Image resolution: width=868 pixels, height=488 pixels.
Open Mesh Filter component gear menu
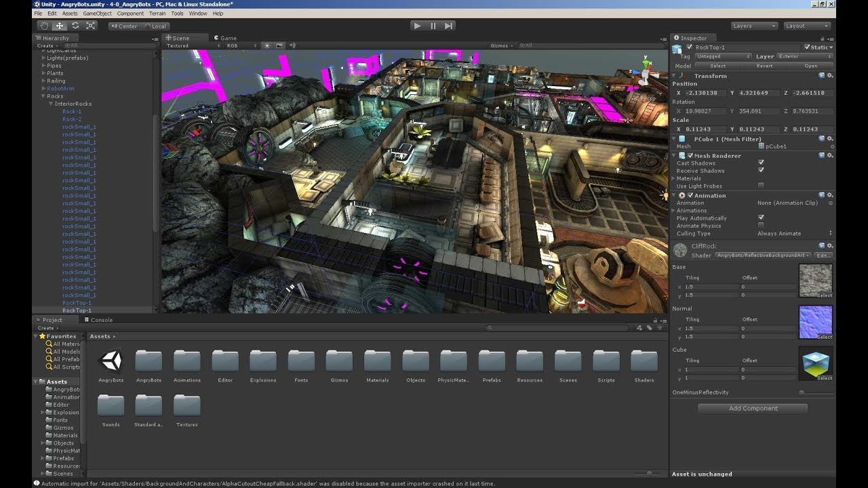[830, 138]
